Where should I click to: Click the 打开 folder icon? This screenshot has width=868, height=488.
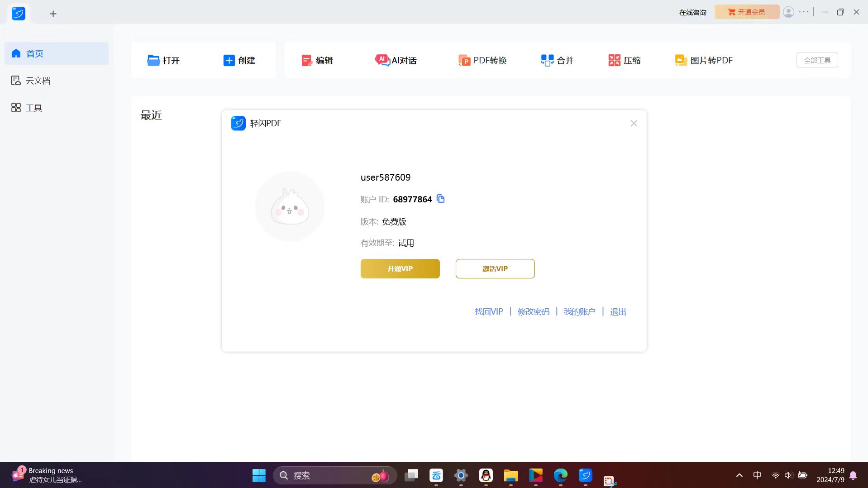coord(153,60)
